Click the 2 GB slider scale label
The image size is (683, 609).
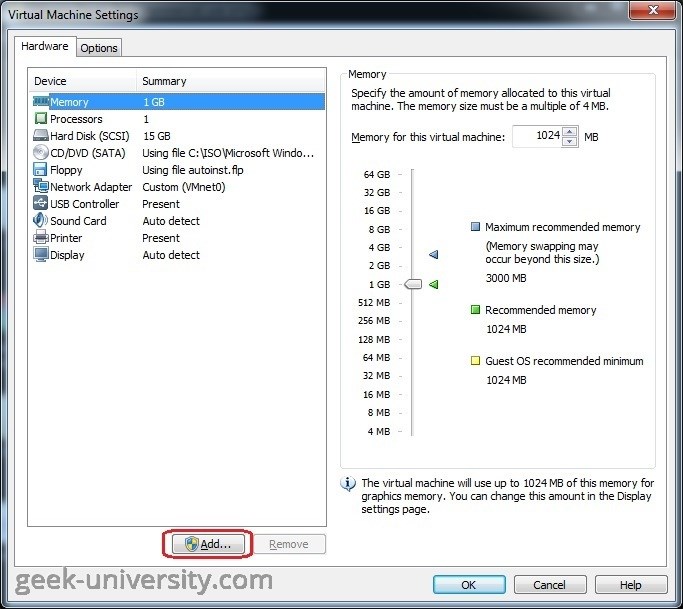(x=379, y=266)
